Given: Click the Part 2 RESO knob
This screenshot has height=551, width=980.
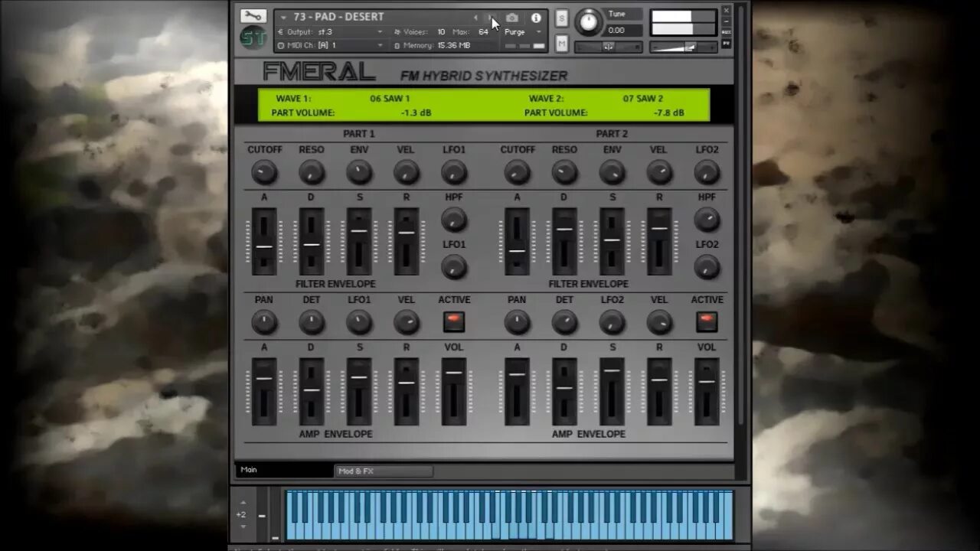Looking at the screenshot, I should pyautogui.click(x=564, y=172).
